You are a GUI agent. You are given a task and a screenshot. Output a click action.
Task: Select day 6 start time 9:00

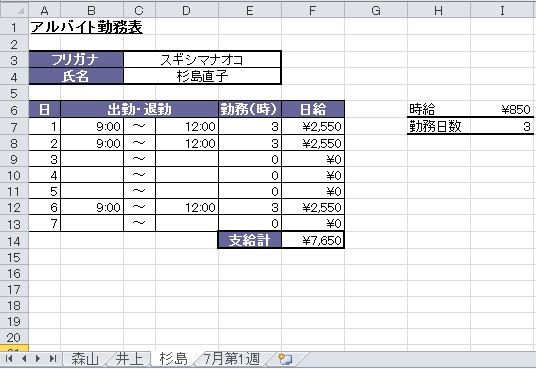coord(92,207)
